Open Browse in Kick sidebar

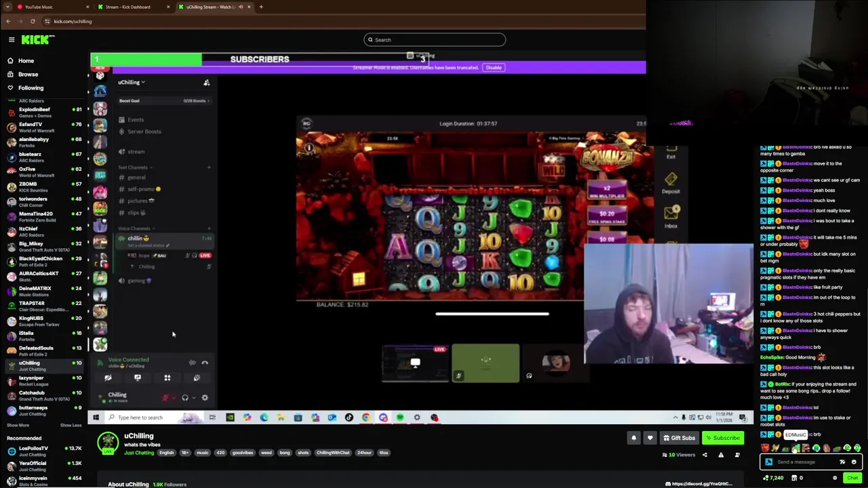point(28,74)
